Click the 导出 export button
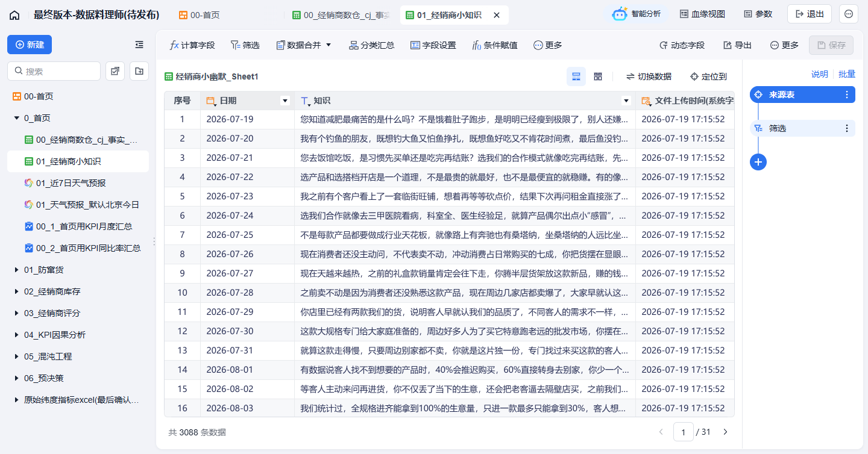The height and width of the screenshot is (454, 868). coord(737,45)
